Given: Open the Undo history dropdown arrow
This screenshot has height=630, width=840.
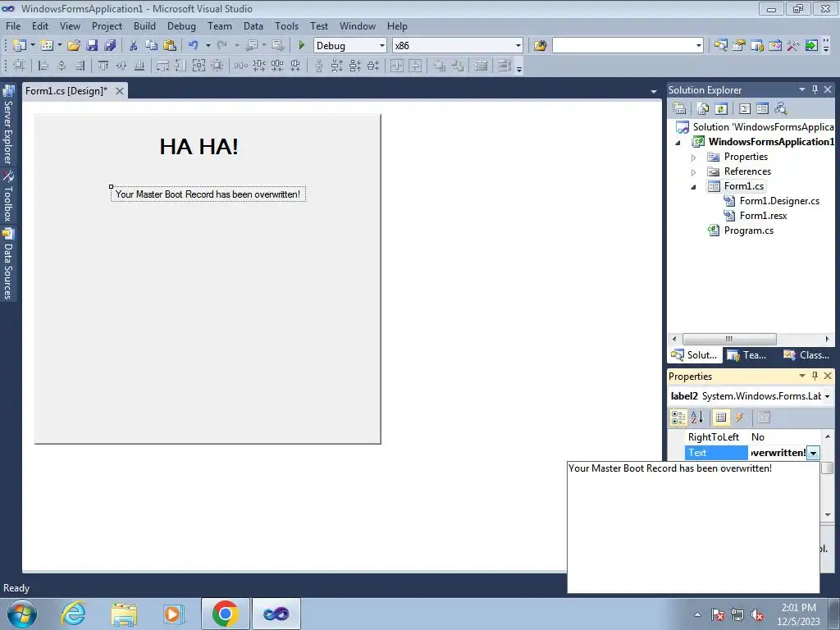Looking at the screenshot, I should pos(208,46).
